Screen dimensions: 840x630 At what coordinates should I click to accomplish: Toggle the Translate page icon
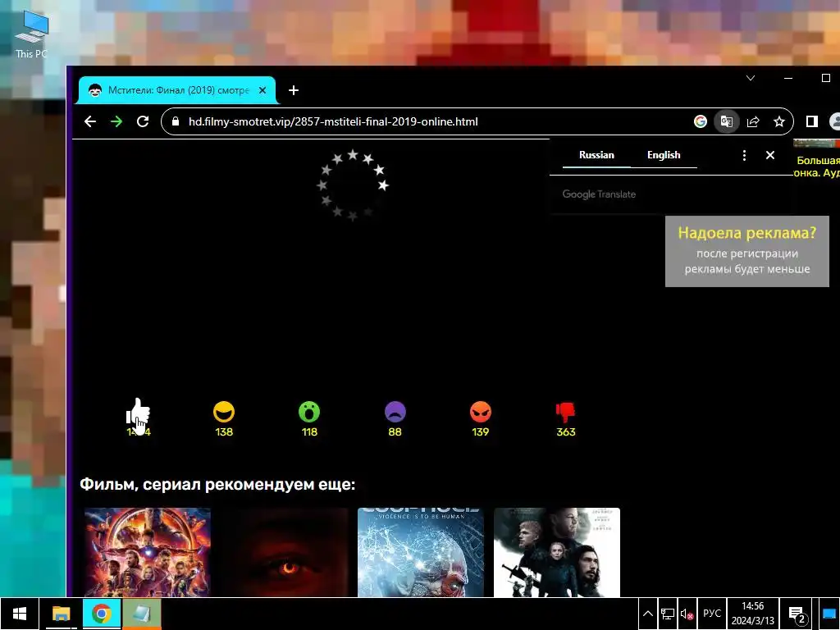coord(727,121)
